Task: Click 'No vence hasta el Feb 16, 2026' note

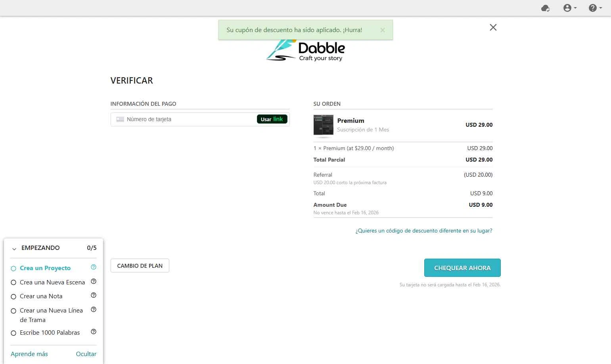Action: pos(346,213)
